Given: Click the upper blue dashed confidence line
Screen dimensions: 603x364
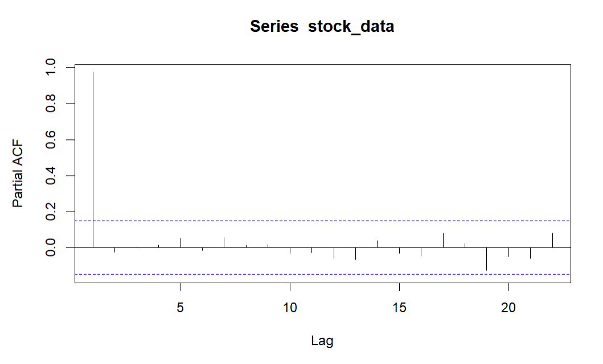Looking at the screenshot, I should coord(323,221).
